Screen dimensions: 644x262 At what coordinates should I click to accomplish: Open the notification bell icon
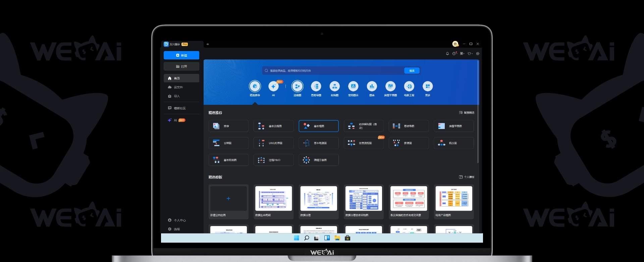[447, 54]
